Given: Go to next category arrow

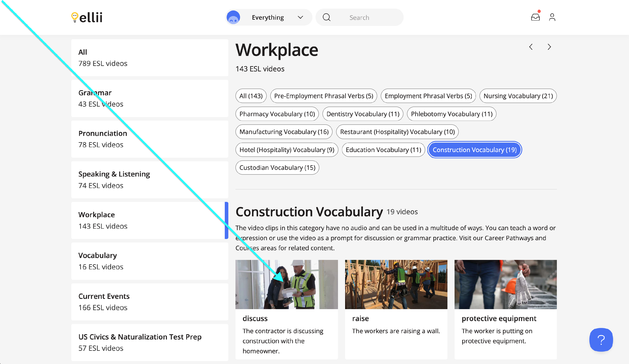Looking at the screenshot, I should click(549, 47).
